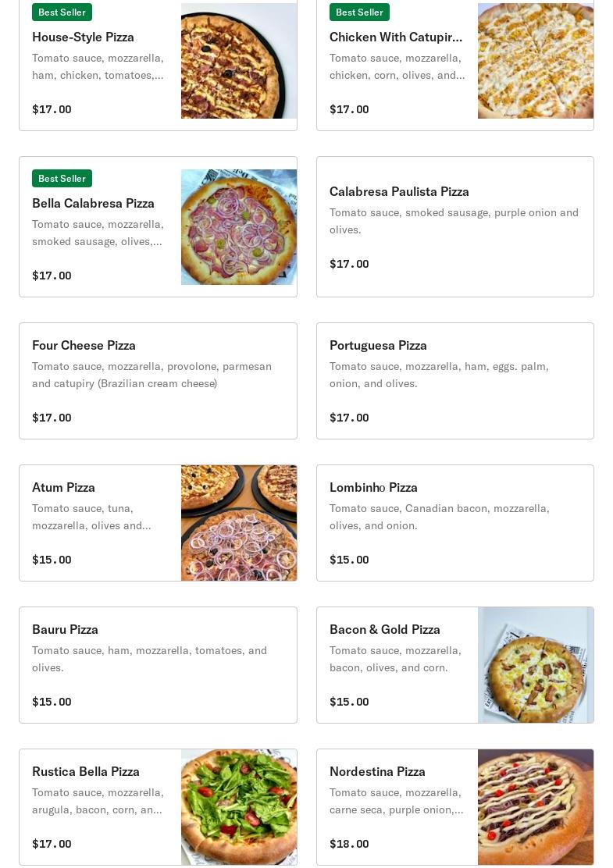The image size is (613, 868).
Task: Open the Four Cheese Pizza item
Action: coord(158,381)
